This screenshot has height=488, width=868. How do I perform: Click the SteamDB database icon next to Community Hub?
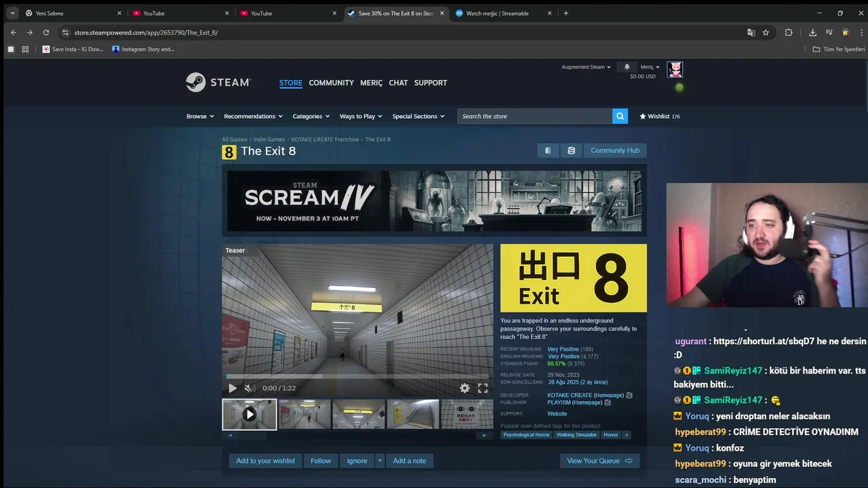click(x=571, y=150)
